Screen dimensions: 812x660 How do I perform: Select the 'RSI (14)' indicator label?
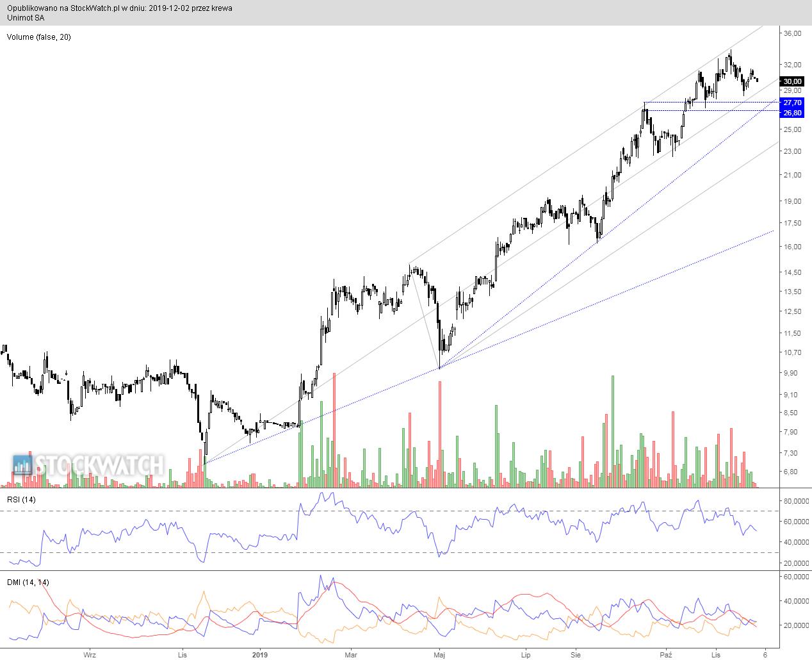(x=20, y=500)
